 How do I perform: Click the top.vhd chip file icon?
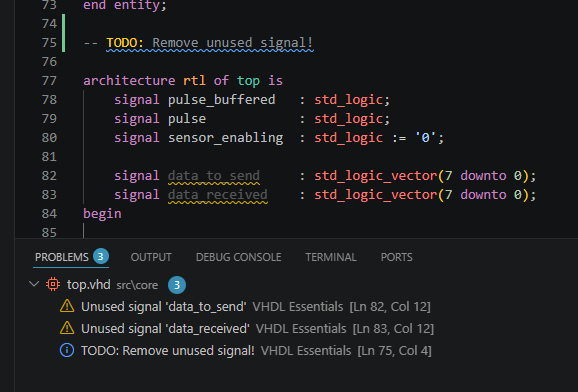pos(53,284)
